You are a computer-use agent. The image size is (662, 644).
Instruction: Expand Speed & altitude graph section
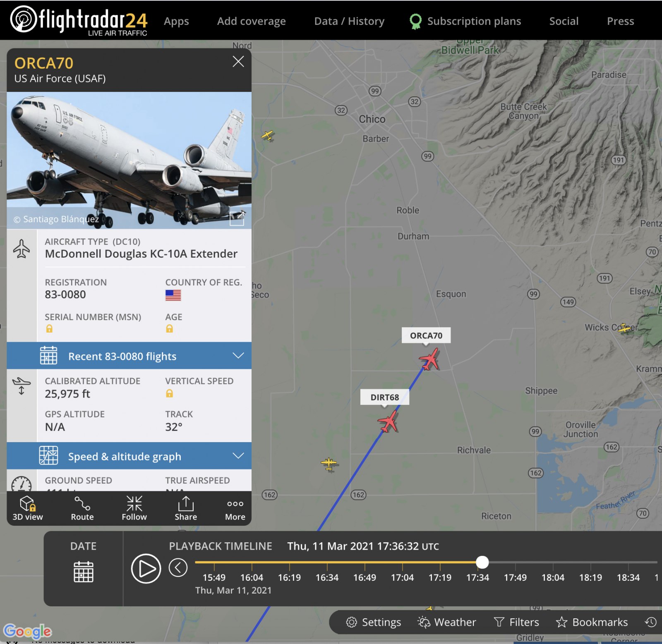[x=129, y=456]
